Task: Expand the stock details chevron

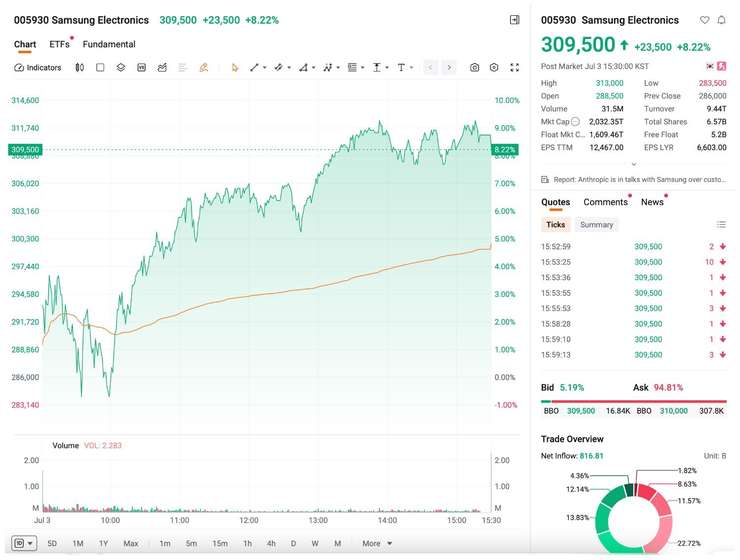Action: click(x=634, y=164)
